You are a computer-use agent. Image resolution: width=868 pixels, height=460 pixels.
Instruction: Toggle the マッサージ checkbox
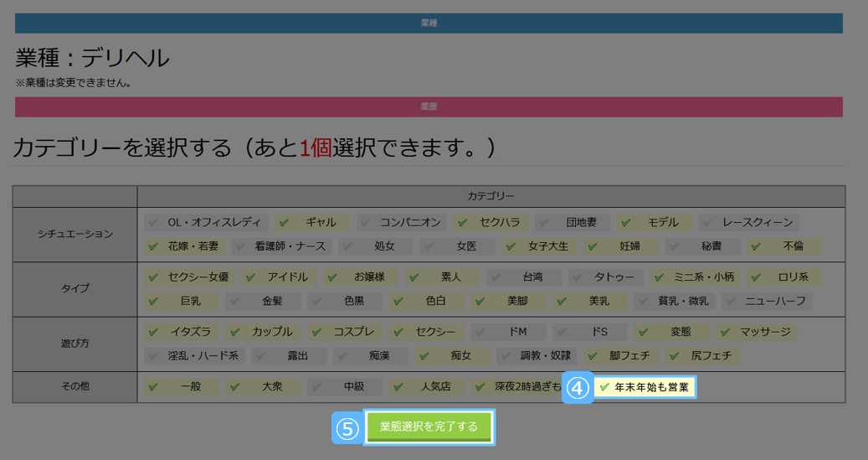click(756, 331)
